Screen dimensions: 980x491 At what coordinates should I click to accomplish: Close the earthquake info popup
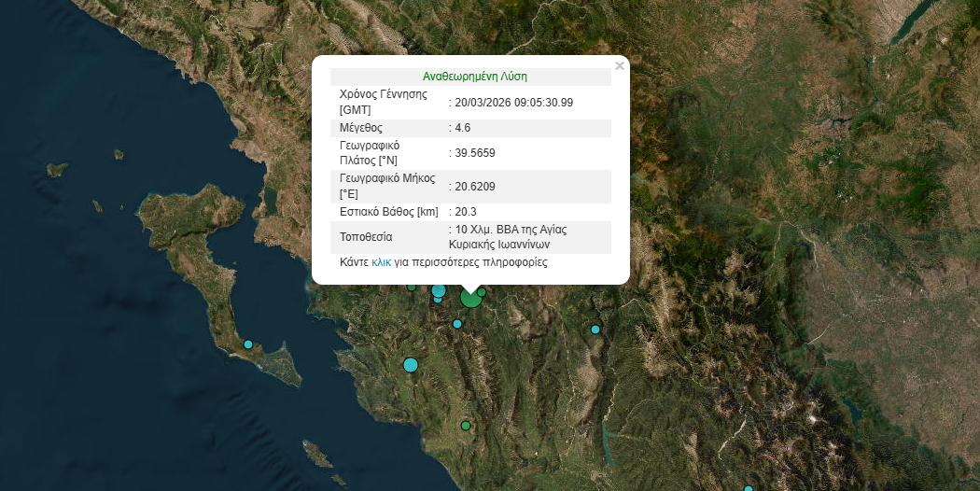point(620,66)
